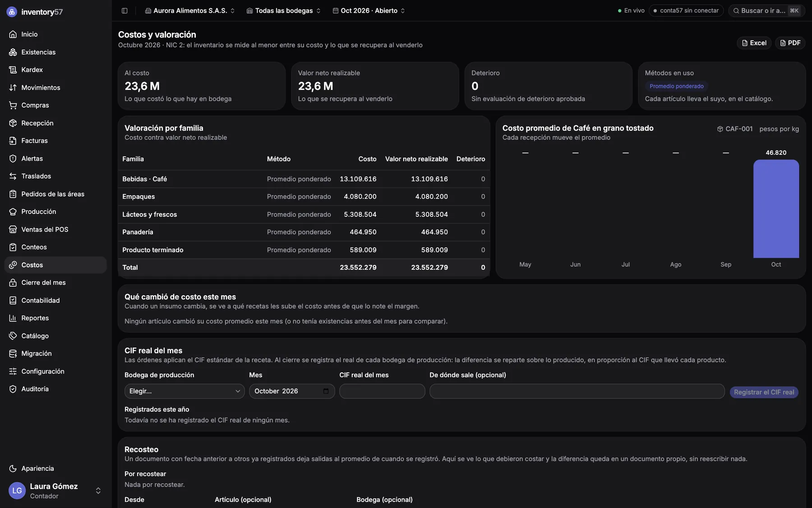812x508 pixels.
Task: Click the 46.820 chart value label
Action: click(x=776, y=153)
